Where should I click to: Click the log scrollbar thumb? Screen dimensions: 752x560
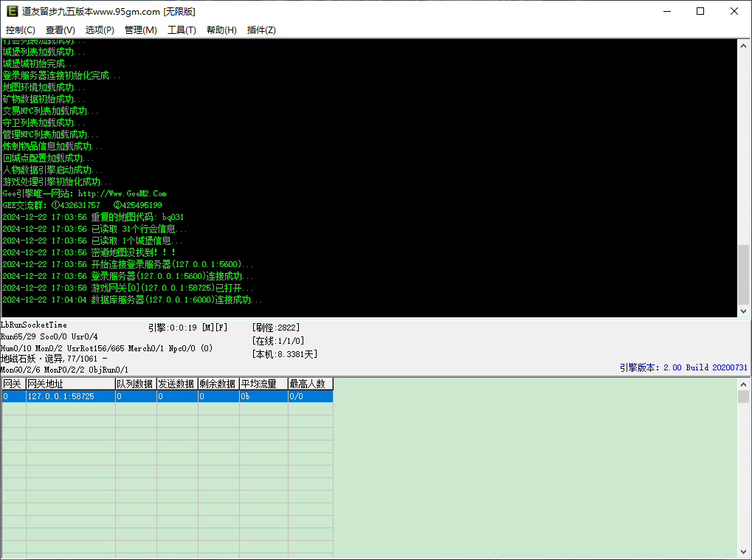(x=743, y=274)
